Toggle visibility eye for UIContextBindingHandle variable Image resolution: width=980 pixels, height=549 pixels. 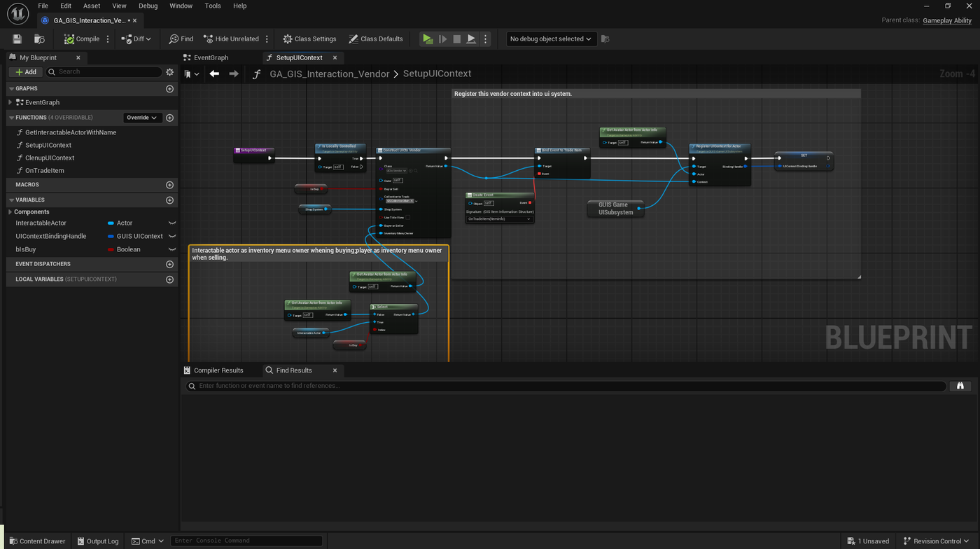[x=171, y=237]
